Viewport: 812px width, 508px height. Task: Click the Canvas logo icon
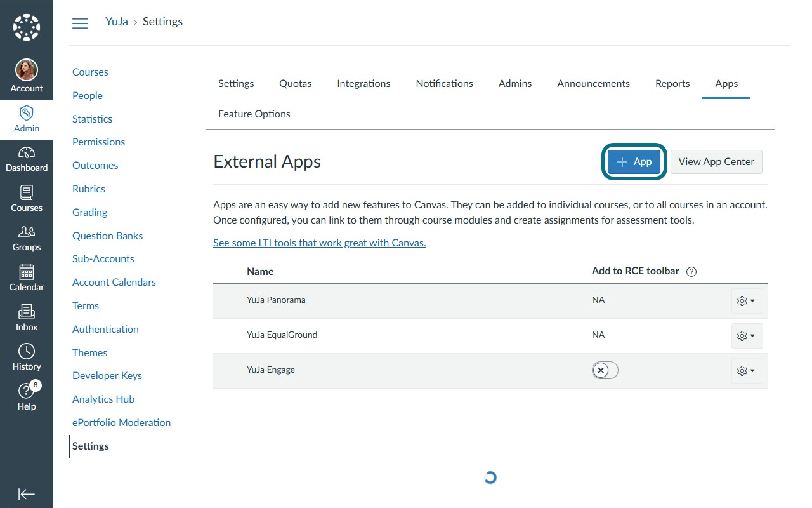[x=27, y=27]
